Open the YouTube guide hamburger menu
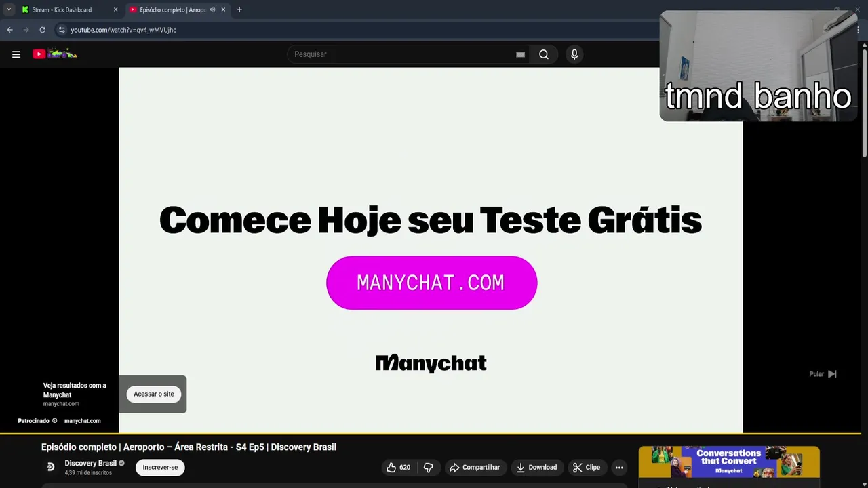 coord(16,54)
